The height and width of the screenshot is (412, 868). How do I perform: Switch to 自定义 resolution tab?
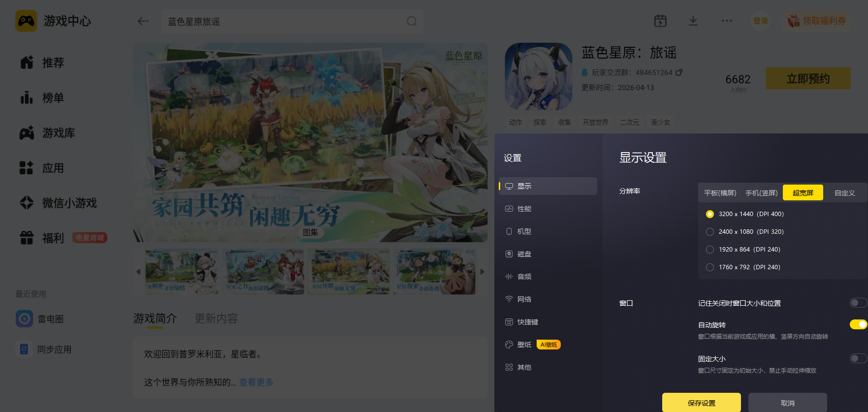(844, 193)
